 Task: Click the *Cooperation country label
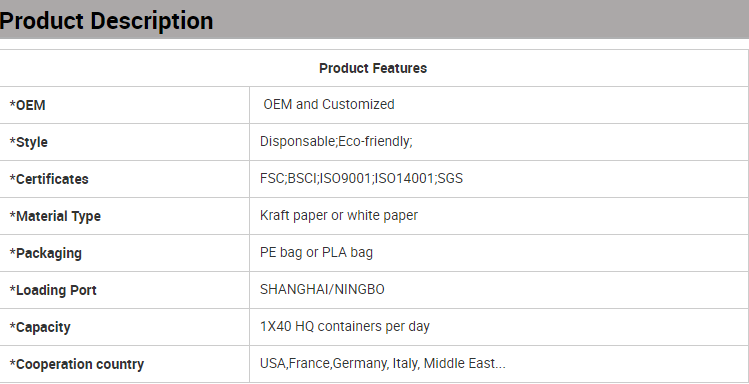(77, 364)
